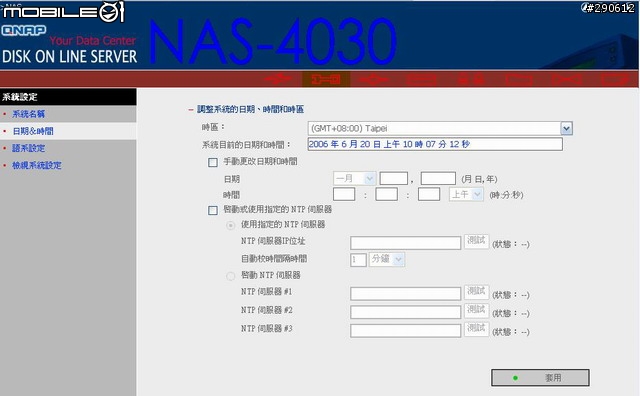Screen dimensions: 640x396
Task: Click the day field after the month dropdown
Action: pos(394,178)
